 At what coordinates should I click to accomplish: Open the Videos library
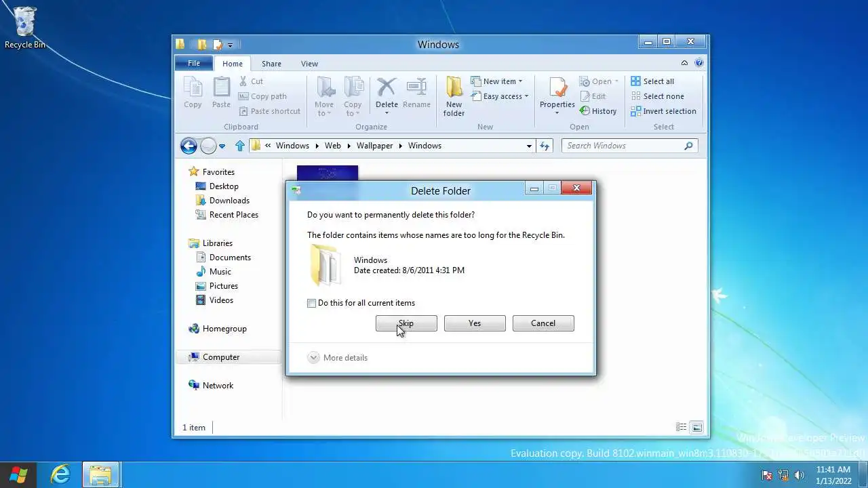[x=214, y=300]
